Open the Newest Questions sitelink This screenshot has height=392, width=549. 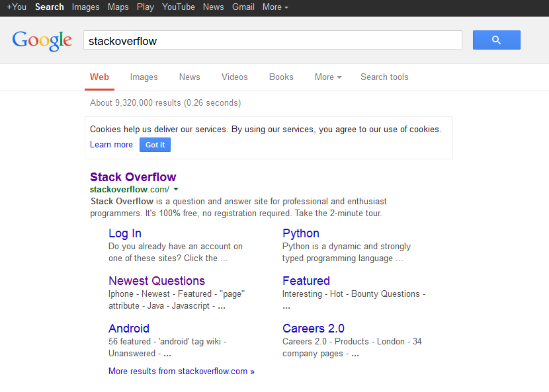tap(157, 281)
